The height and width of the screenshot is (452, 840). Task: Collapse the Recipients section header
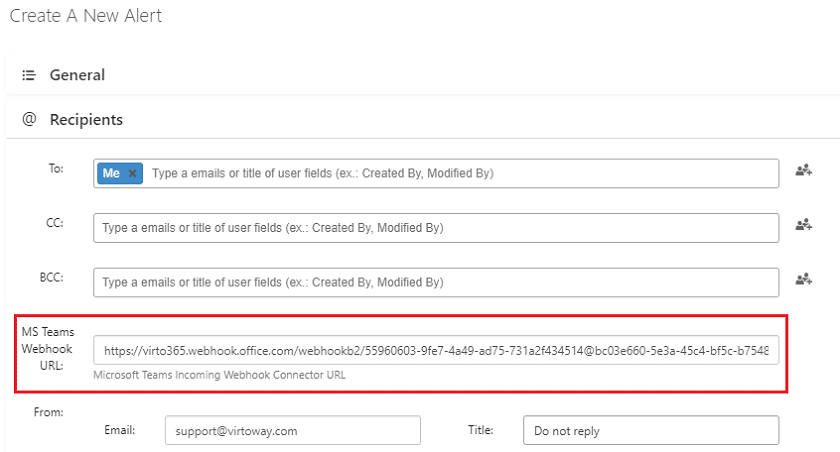(x=423, y=119)
